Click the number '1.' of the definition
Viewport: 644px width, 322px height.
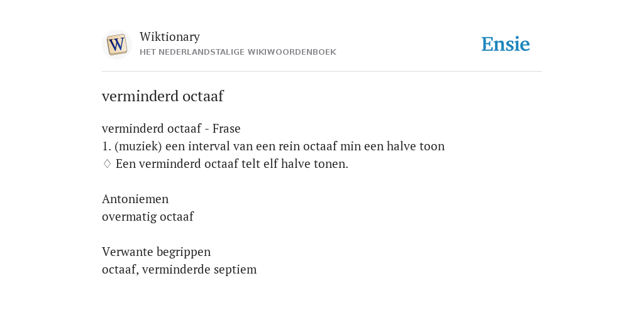pos(106,146)
